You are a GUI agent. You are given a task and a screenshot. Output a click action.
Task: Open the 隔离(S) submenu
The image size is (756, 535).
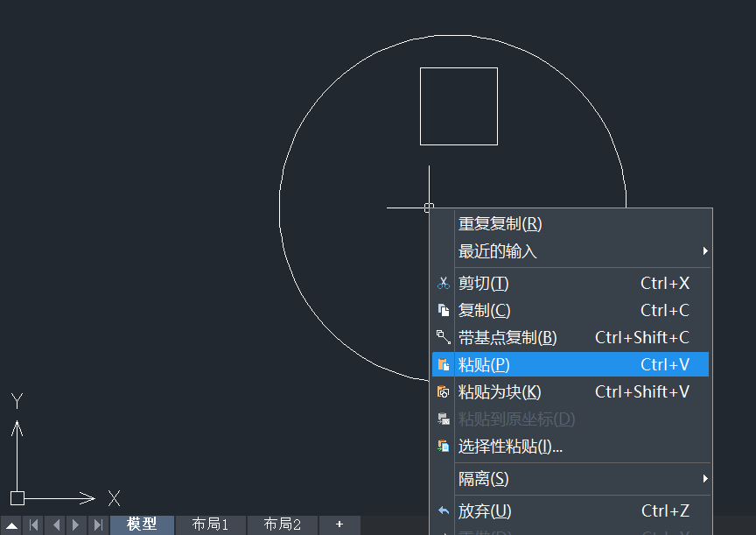[570, 479]
